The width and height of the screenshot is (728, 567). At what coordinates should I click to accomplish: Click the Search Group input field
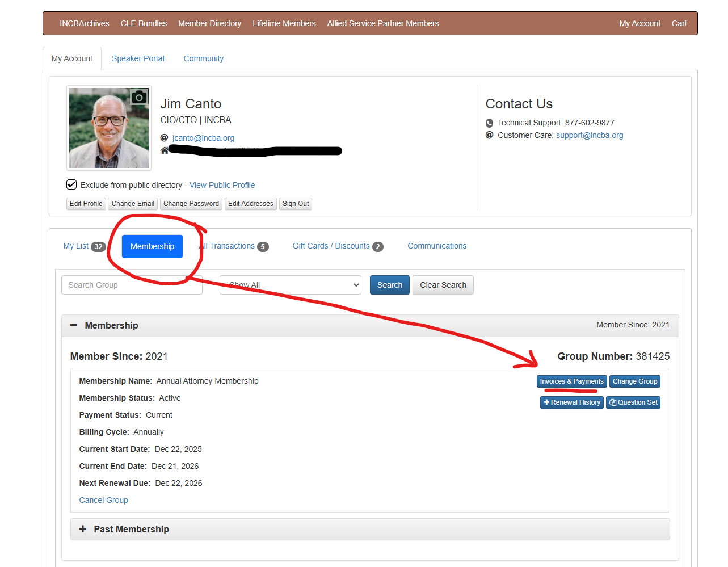click(132, 285)
